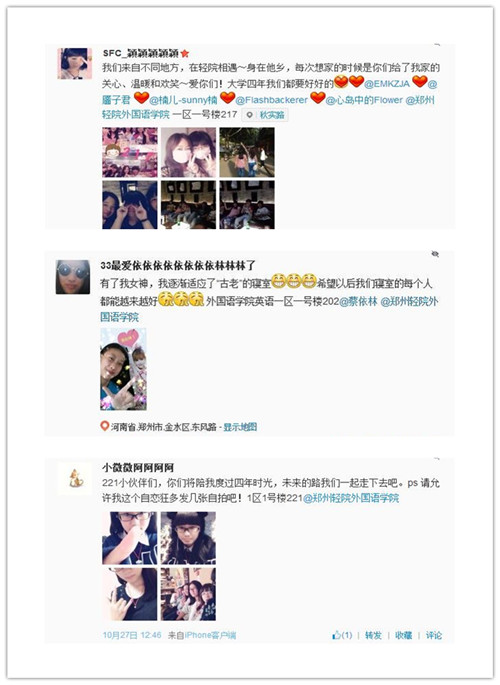Click the 秋实路 location tag icon
Viewport: 500px width, 685px height.
249,115
